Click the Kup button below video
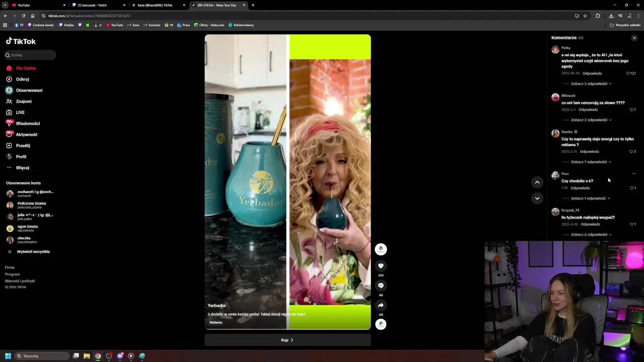 (287, 340)
